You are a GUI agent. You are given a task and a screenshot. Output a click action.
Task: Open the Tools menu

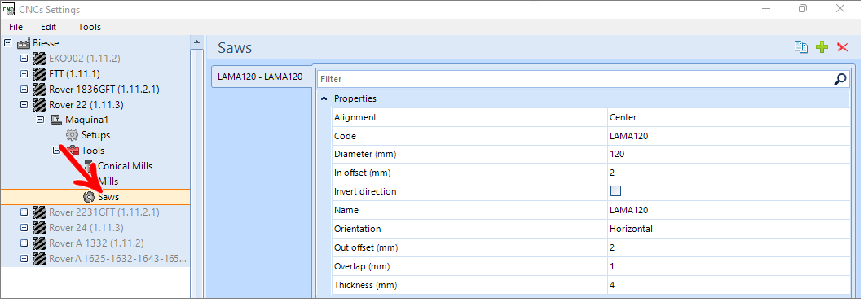[89, 27]
